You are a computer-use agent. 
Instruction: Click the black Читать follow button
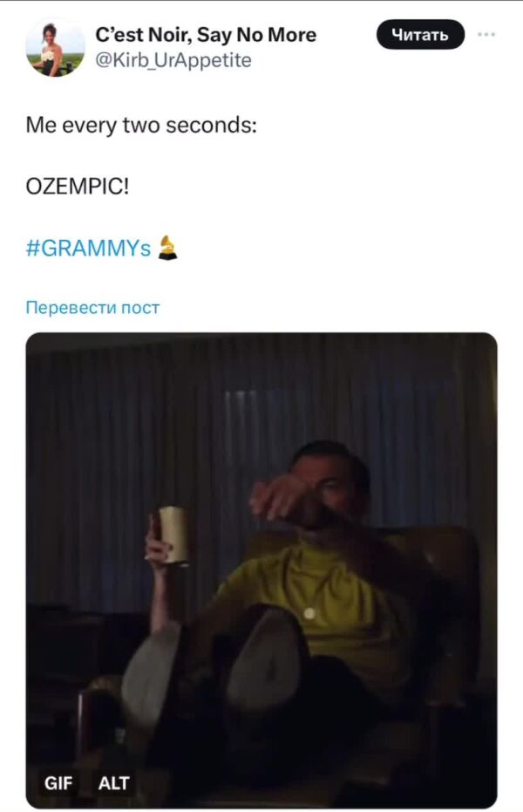[420, 35]
